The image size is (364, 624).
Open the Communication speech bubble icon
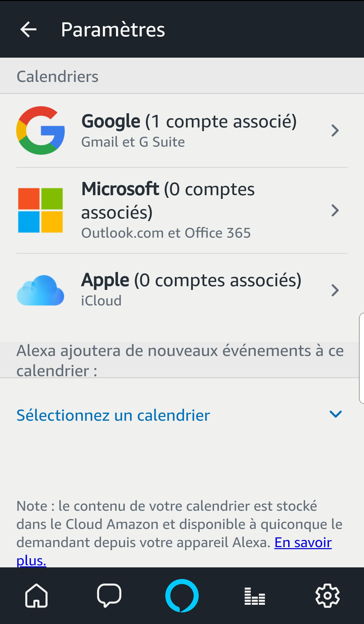[109, 596]
